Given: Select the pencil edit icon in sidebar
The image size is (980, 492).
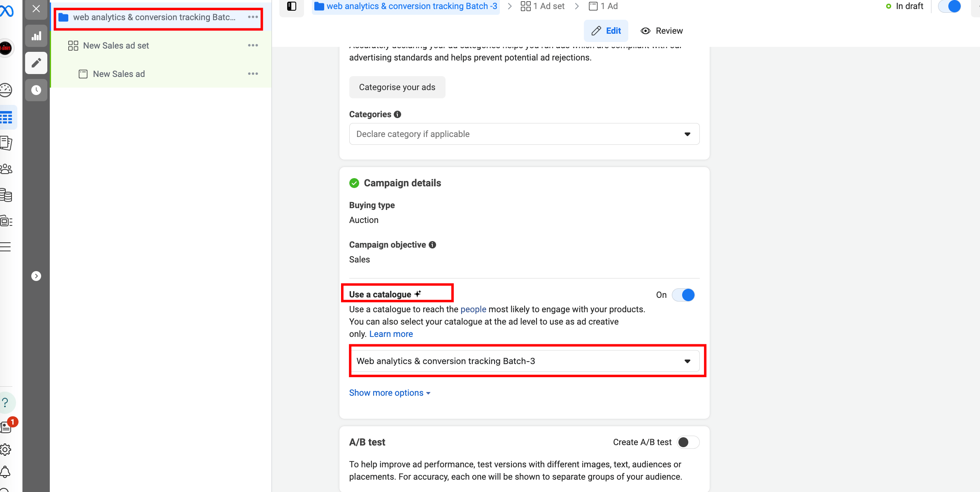Looking at the screenshot, I should (x=36, y=63).
